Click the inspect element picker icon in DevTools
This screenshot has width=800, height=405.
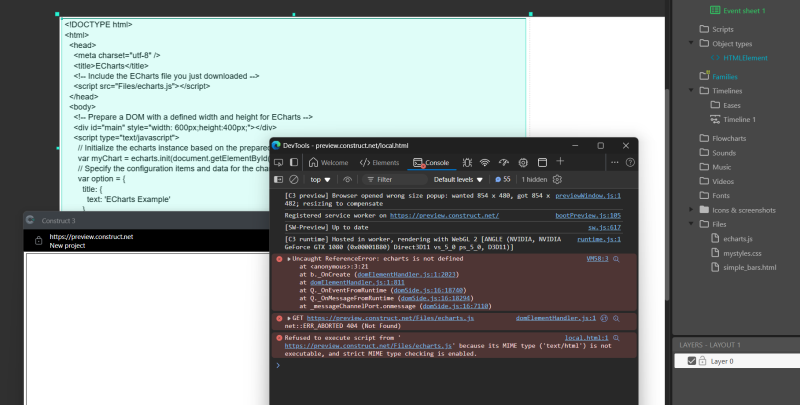[279, 162]
